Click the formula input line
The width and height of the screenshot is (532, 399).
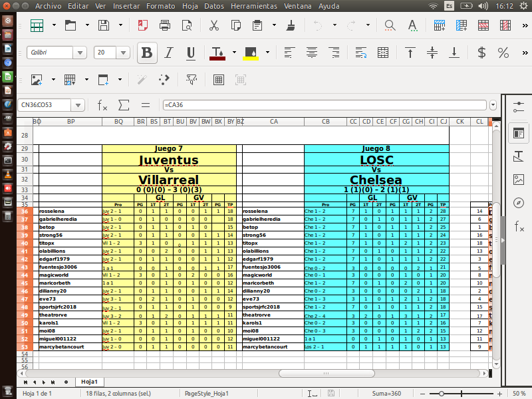pos(325,105)
